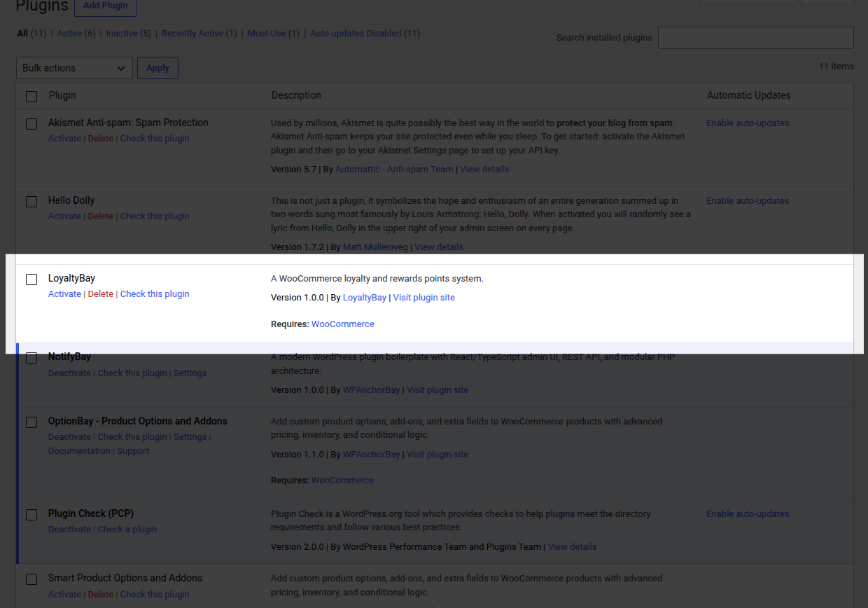Select the LoyaltyBay plugin name
The height and width of the screenshot is (608, 868).
(71, 279)
